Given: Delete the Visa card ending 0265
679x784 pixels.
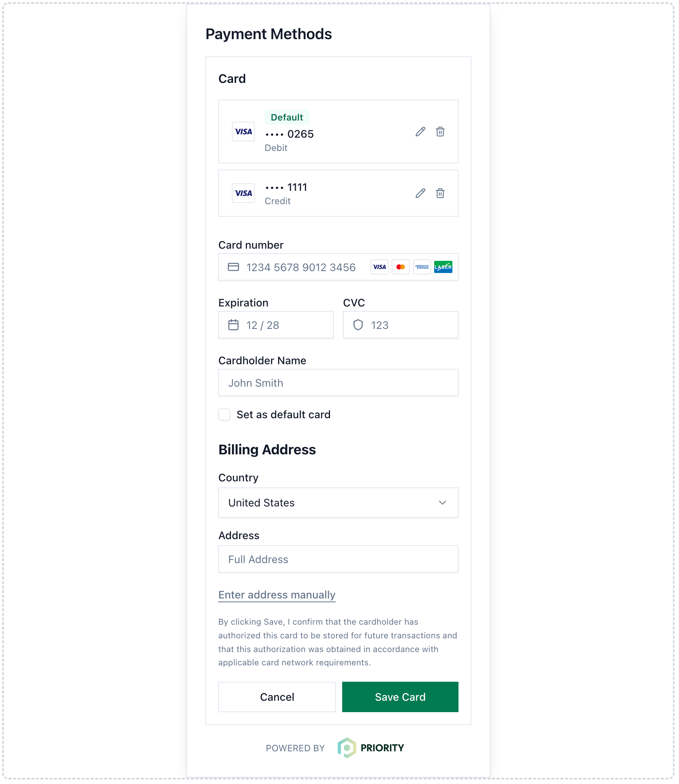Looking at the screenshot, I should pyautogui.click(x=440, y=132).
